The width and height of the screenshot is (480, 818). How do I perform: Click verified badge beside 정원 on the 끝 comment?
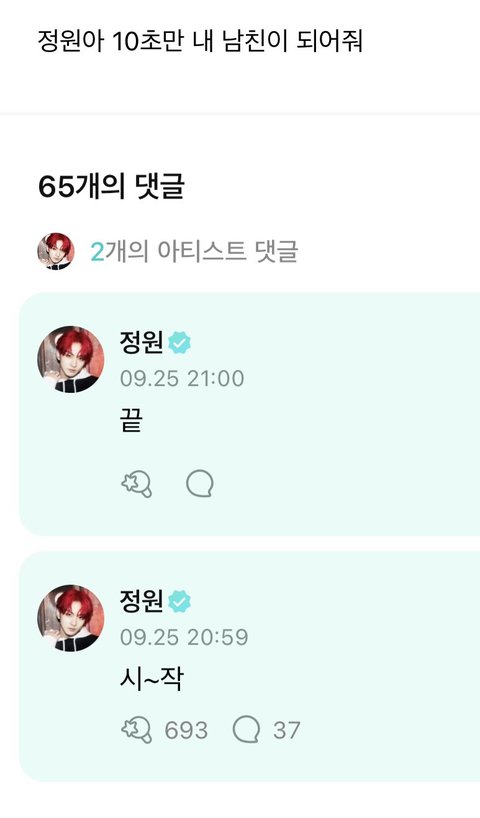[179, 343]
